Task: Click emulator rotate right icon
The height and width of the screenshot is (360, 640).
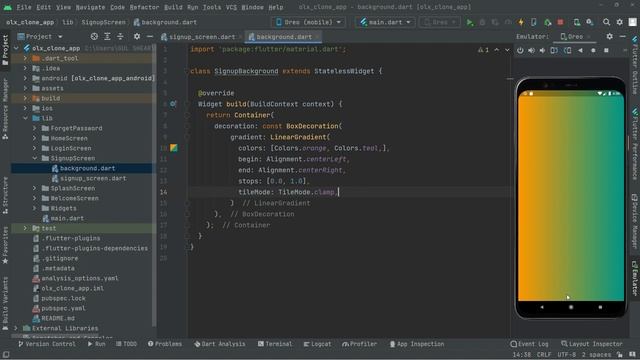Action: pos(567,51)
